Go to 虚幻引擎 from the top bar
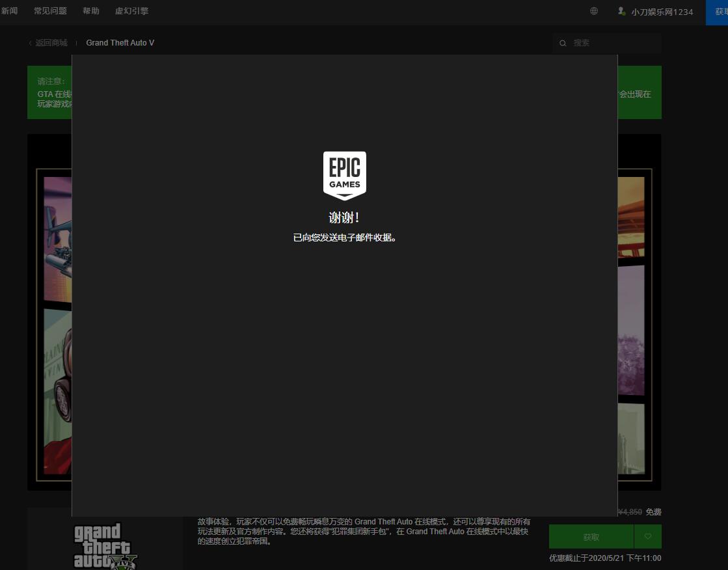Image resolution: width=728 pixels, height=570 pixels. pyautogui.click(x=131, y=11)
